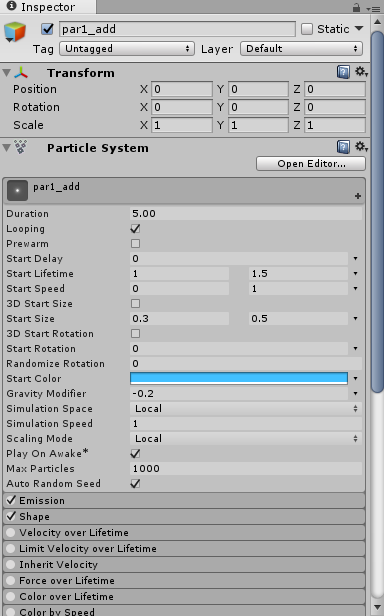Enable the Prewarm checkbox

(x=135, y=244)
